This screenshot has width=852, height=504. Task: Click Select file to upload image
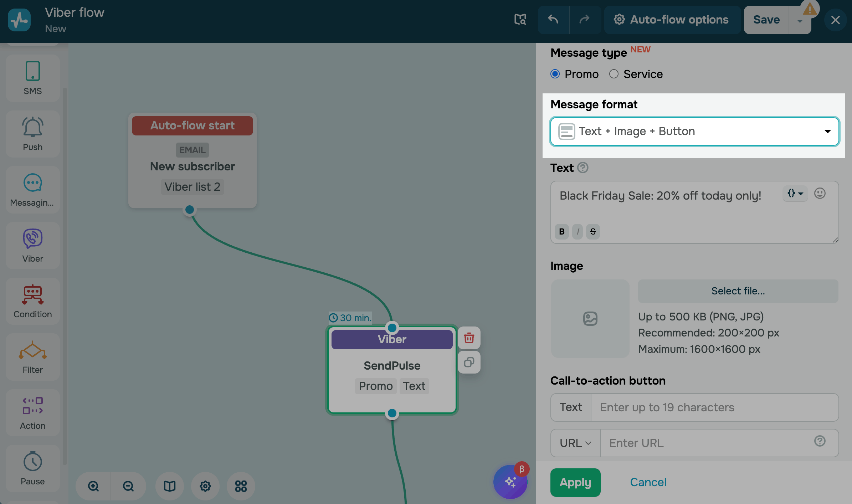tap(738, 291)
